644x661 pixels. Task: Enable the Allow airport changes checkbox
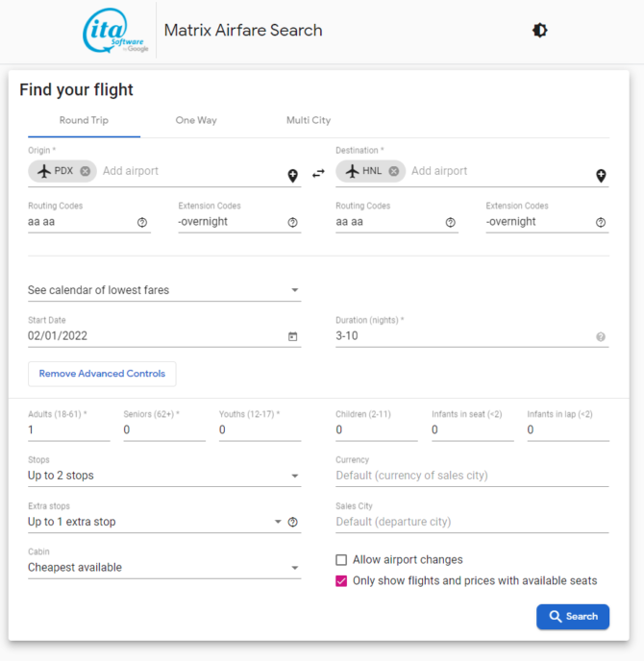pos(341,560)
